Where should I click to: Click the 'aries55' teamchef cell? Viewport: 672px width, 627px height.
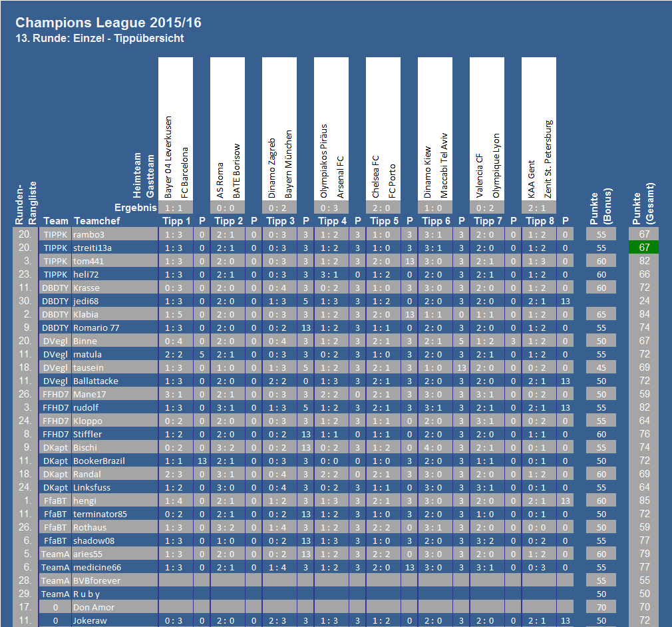tap(115, 554)
